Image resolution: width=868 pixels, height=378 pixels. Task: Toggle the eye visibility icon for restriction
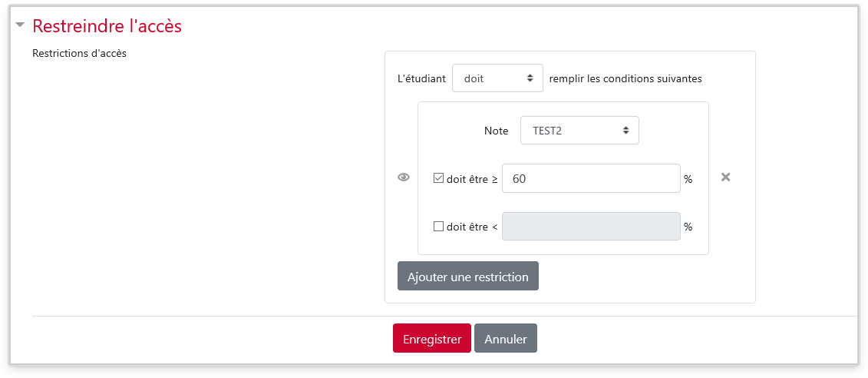click(x=404, y=177)
